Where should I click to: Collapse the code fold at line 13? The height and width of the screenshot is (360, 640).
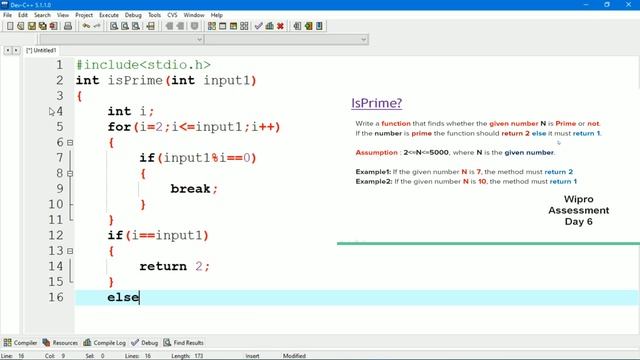(70, 251)
